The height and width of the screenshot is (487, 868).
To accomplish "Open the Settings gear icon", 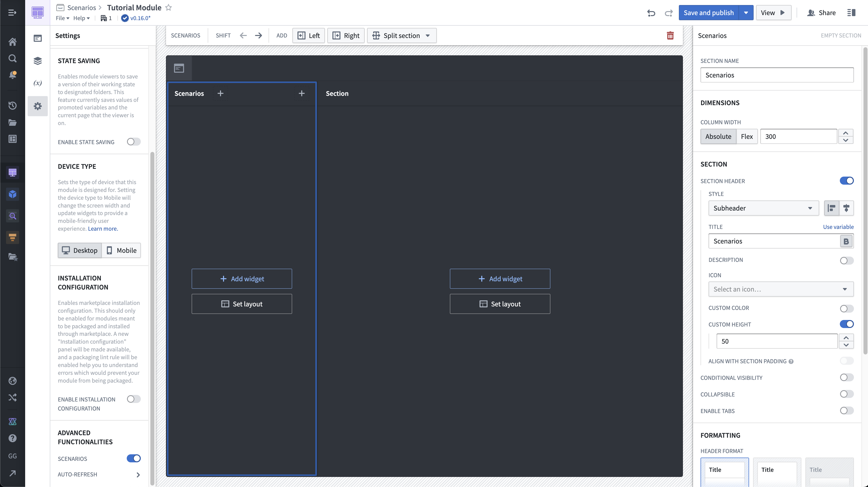I will [x=38, y=106].
